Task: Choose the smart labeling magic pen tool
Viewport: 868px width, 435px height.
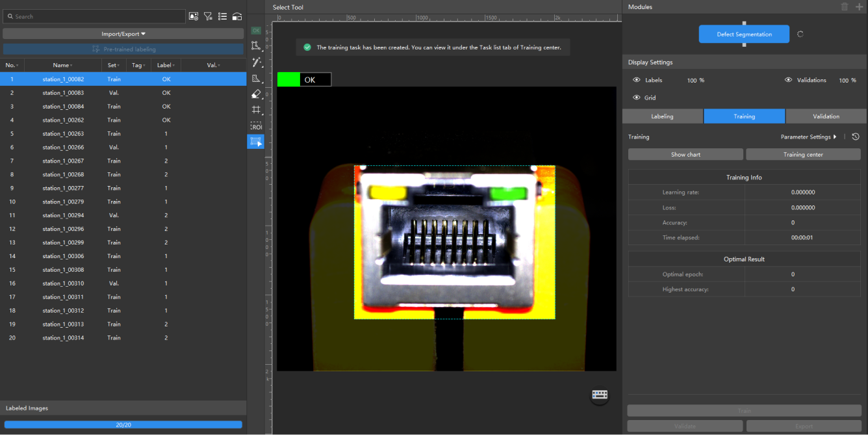Action: [x=256, y=62]
